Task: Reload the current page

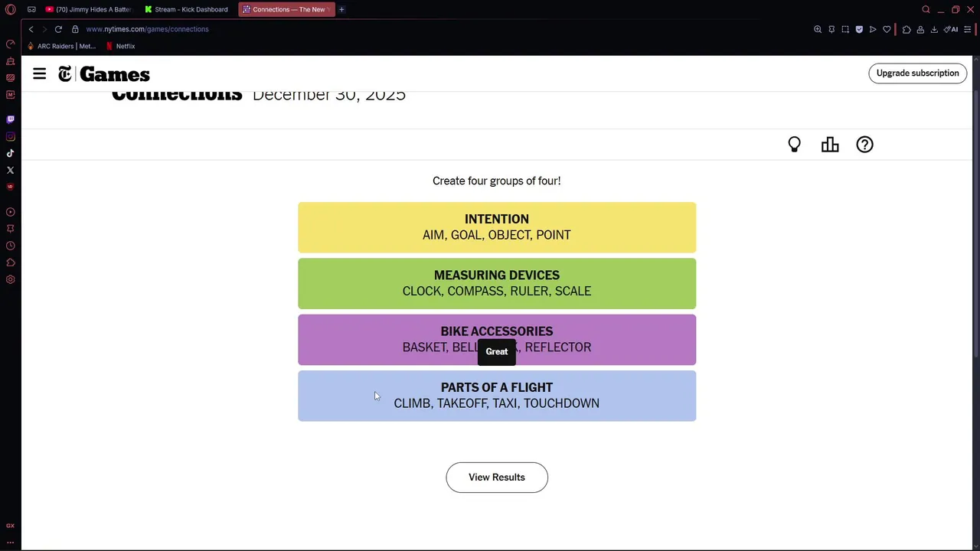Action: [58, 29]
